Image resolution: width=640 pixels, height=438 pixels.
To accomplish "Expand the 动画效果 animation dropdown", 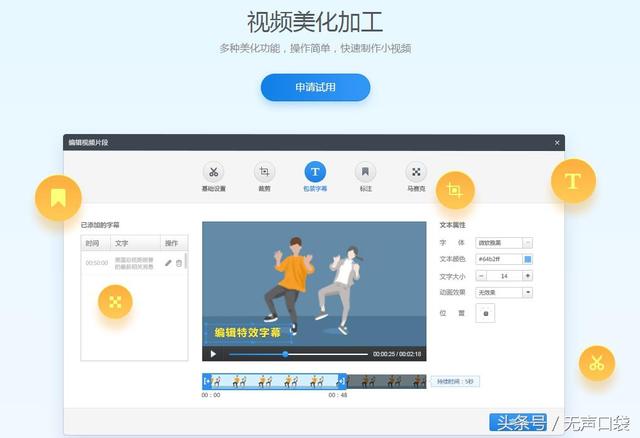I will click(x=528, y=292).
